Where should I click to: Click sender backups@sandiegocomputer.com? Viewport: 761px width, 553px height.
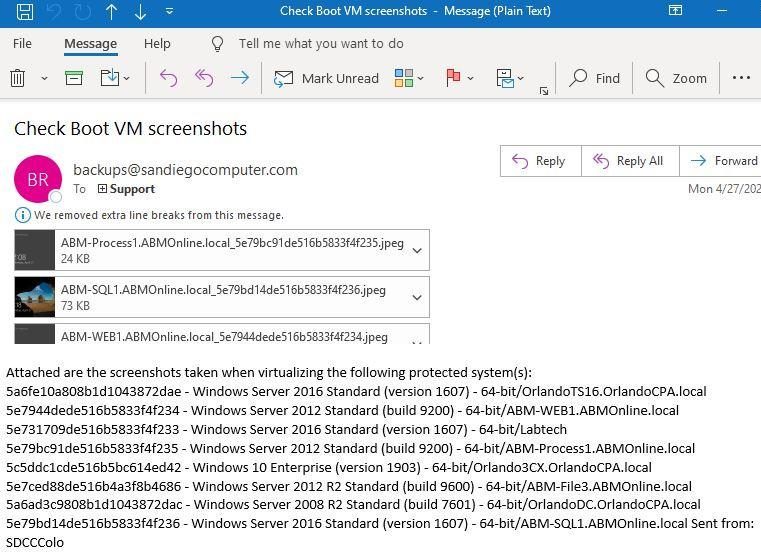coord(185,170)
